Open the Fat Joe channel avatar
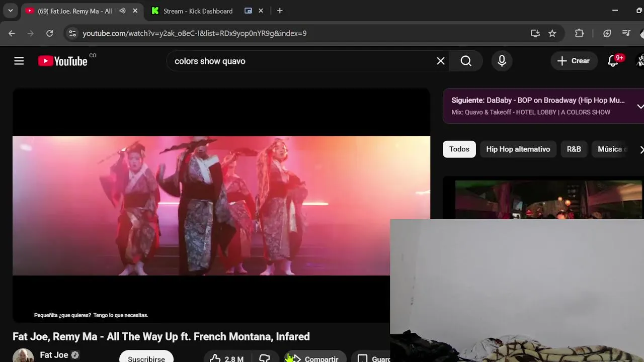644x362 pixels. pos(23,356)
